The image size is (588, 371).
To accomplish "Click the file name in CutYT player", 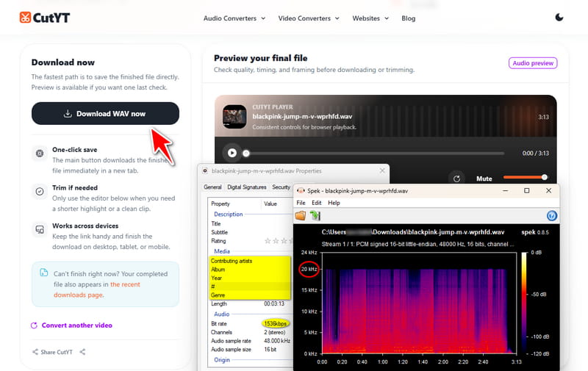I will 302,117.
